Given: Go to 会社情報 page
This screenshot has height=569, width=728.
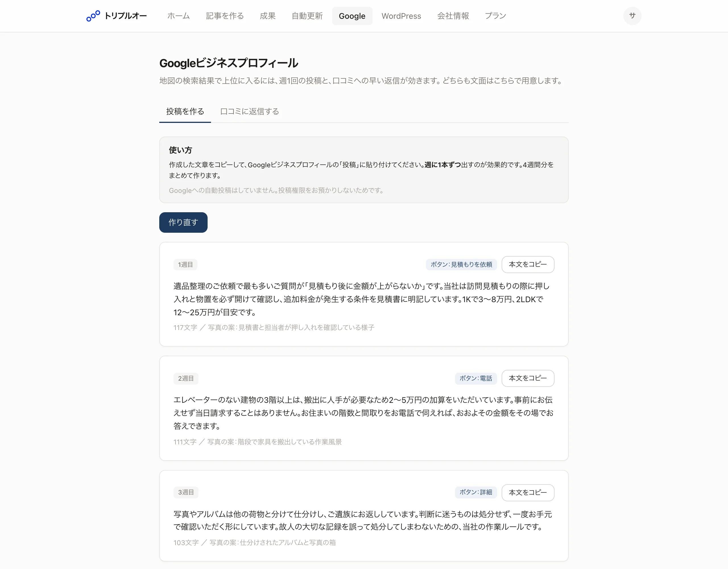Looking at the screenshot, I should click(453, 16).
